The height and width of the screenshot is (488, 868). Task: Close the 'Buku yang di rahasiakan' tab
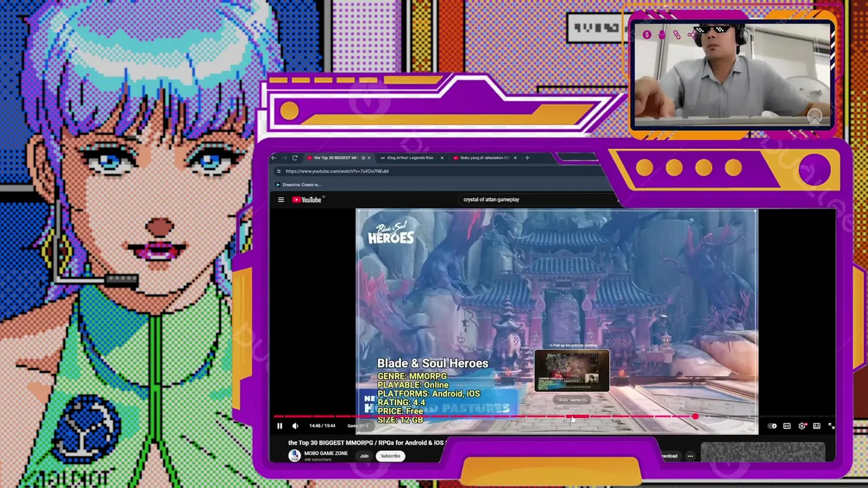pos(515,158)
